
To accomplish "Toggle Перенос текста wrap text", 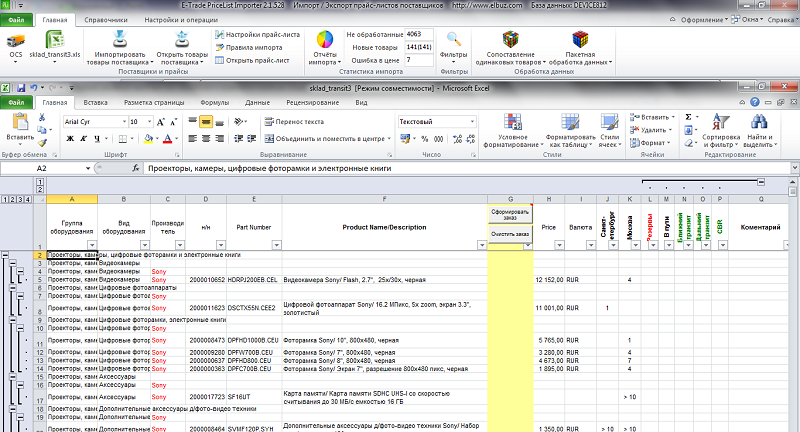I will tap(294, 122).
